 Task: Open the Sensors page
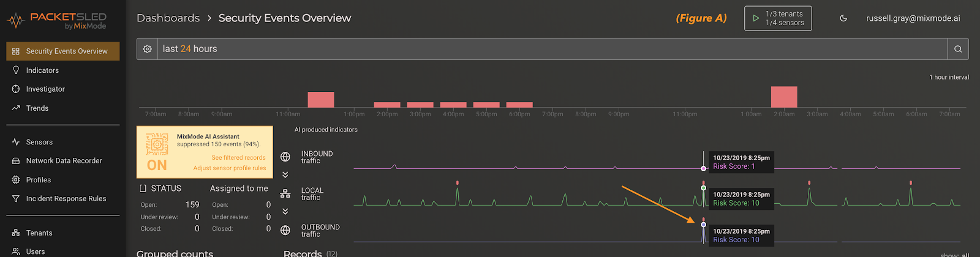pyautogui.click(x=39, y=142)
